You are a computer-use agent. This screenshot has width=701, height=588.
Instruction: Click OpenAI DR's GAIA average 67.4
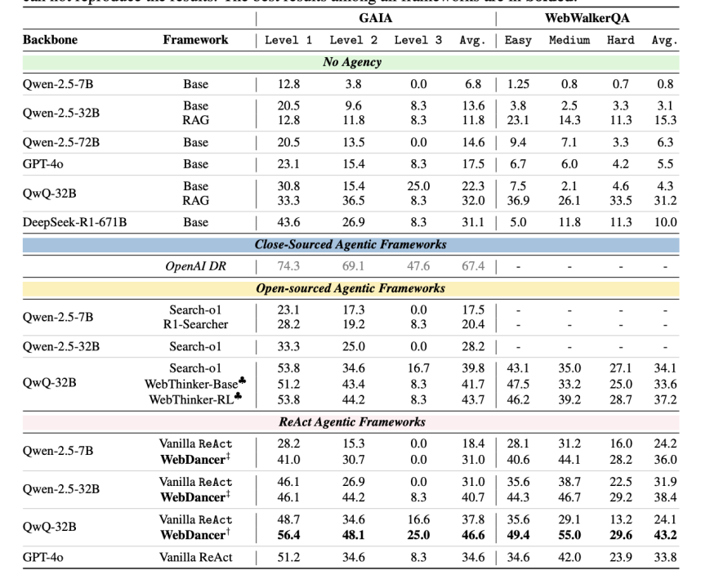(473, 266)
